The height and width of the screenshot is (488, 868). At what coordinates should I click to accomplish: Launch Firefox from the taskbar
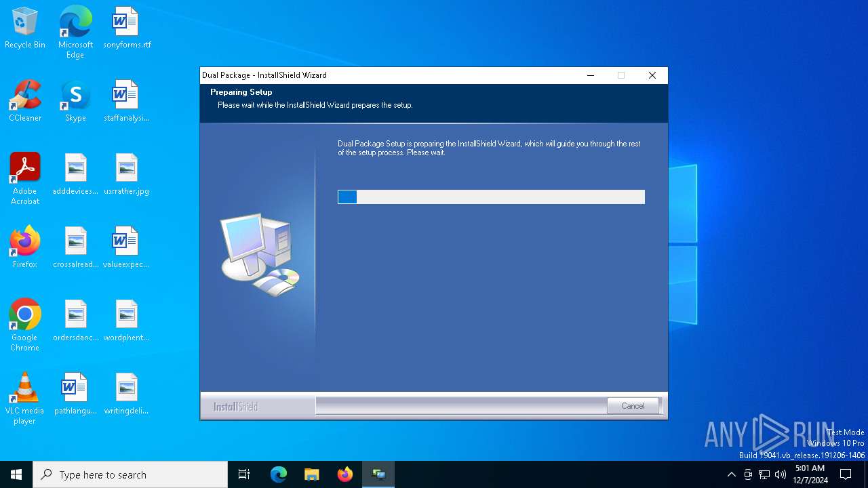coord(345,474)
